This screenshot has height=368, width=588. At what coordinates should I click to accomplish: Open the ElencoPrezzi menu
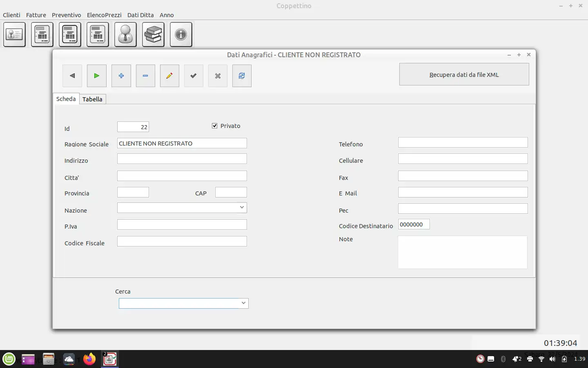104,15
